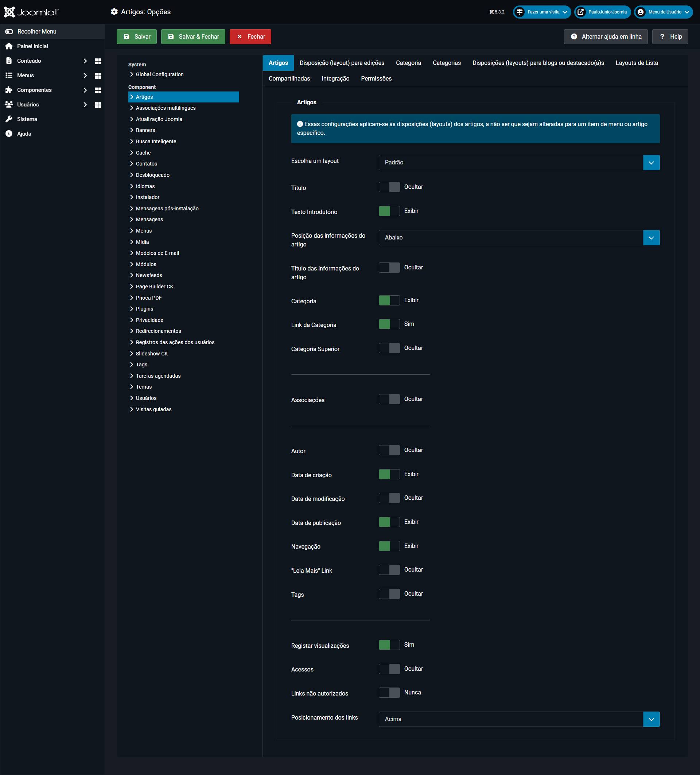The image size is (700, 775).
Task: Open Global Configuration in the tree
Action: pos(160,74)
